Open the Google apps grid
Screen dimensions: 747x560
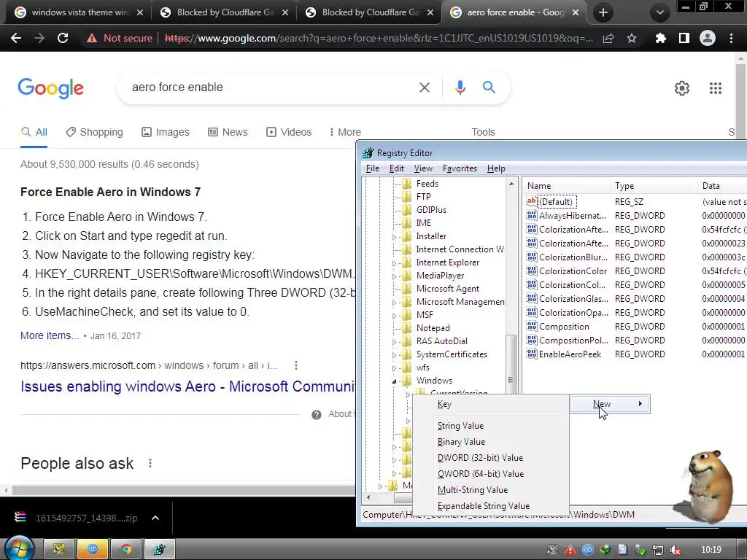coord(715,88)
